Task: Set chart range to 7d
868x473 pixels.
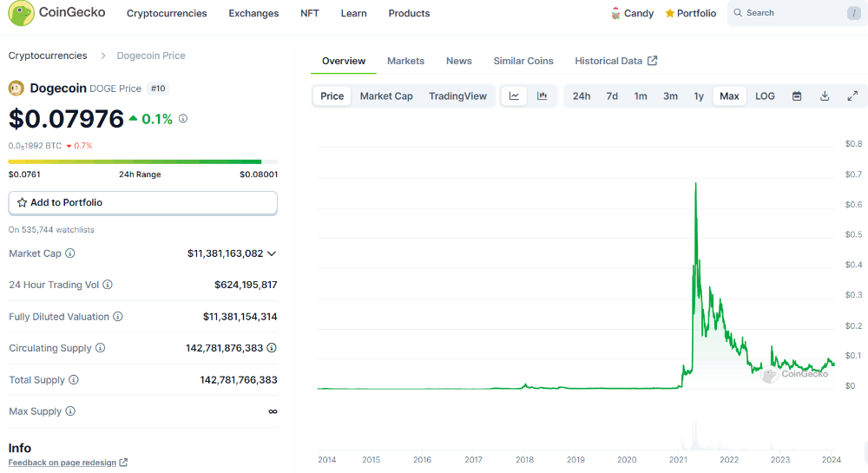Action: pyautogui.click(x=612, y=96)
